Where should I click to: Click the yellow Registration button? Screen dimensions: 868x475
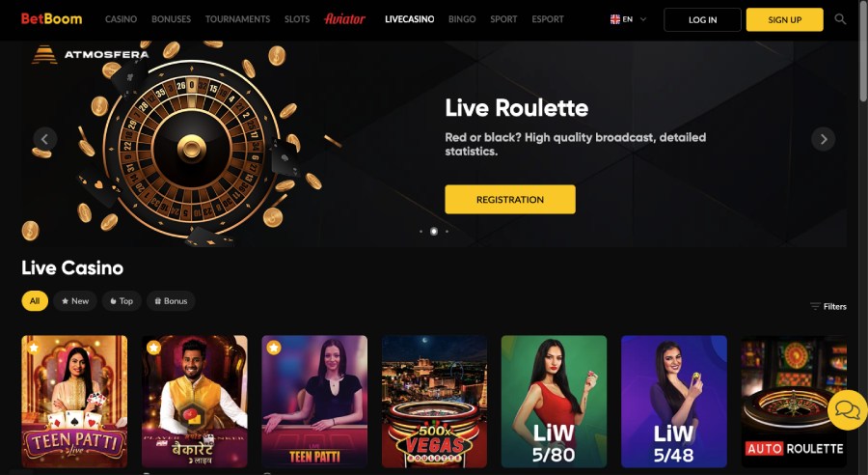pyautogui.click(x=510, y=200)
